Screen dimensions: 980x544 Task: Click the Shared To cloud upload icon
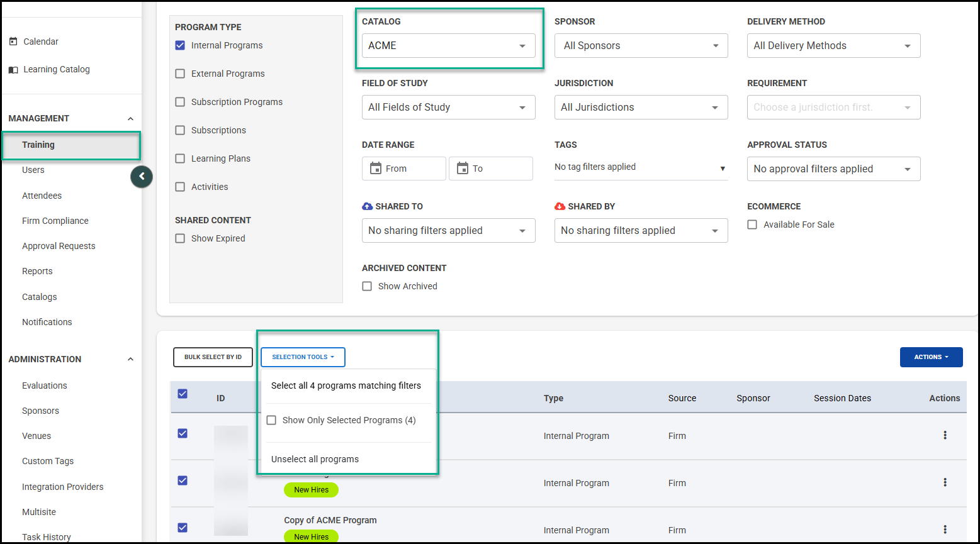pyautogui.click(x=368, y=206)
